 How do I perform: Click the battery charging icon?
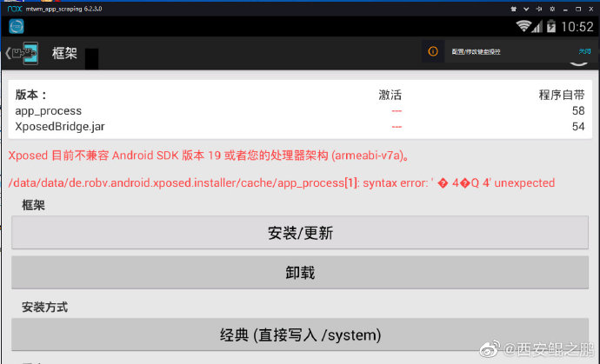coord(551,26)
